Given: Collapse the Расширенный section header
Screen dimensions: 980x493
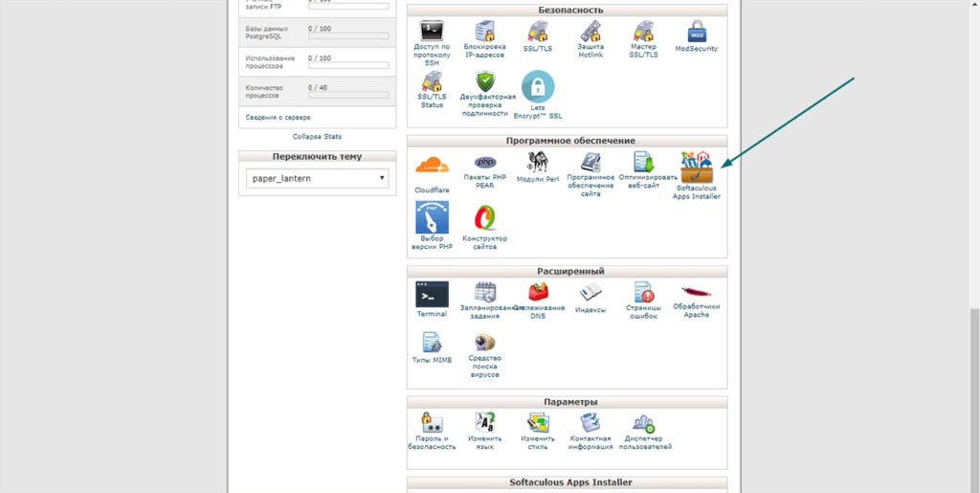Looking at the screenshot, I should [x=567, y=272].
